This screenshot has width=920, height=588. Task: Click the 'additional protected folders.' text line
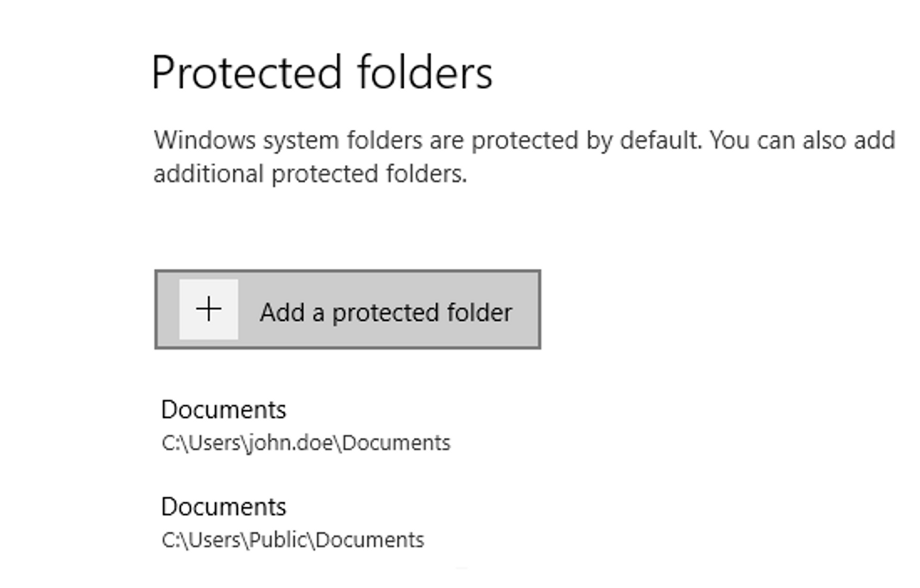[x=310, y=174]
